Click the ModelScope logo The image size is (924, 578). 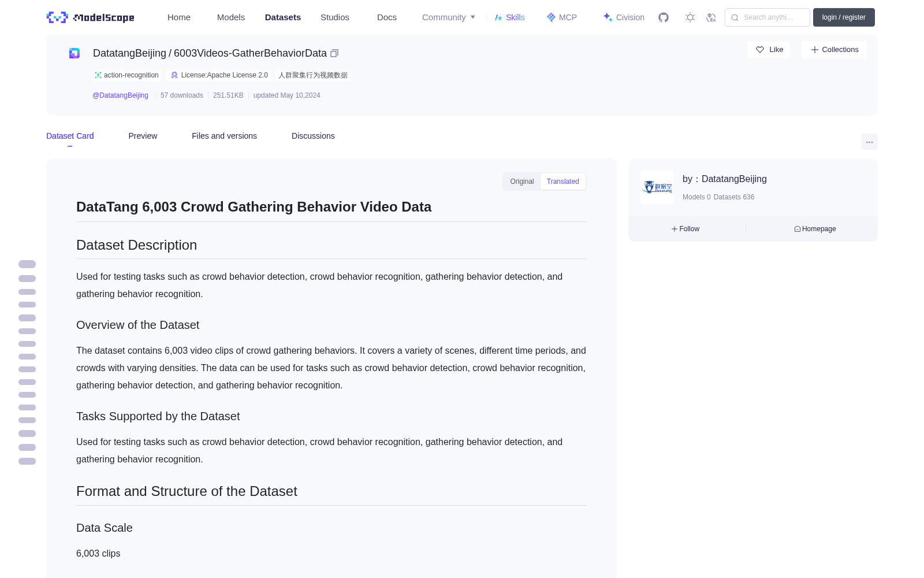[x=91, y=17]
